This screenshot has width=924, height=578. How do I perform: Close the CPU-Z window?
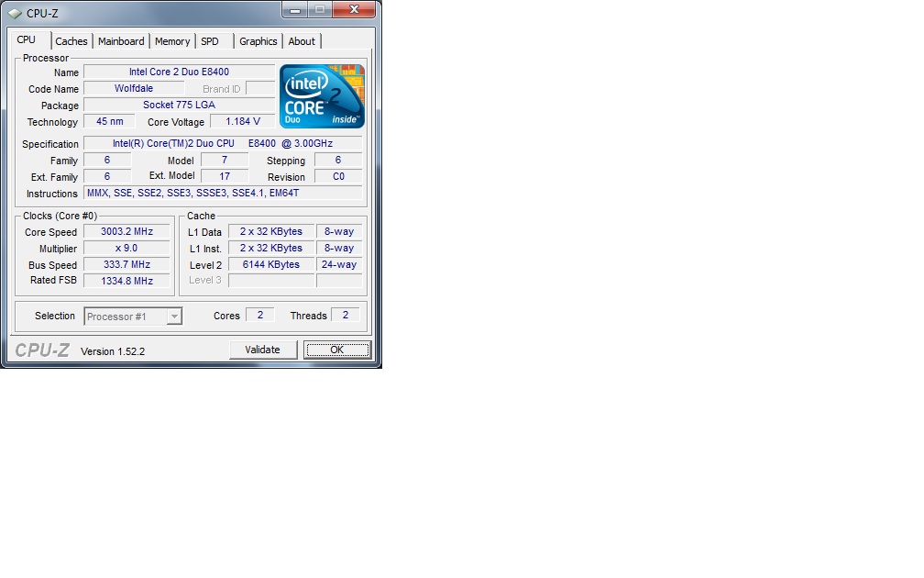[x=354, y=9]
